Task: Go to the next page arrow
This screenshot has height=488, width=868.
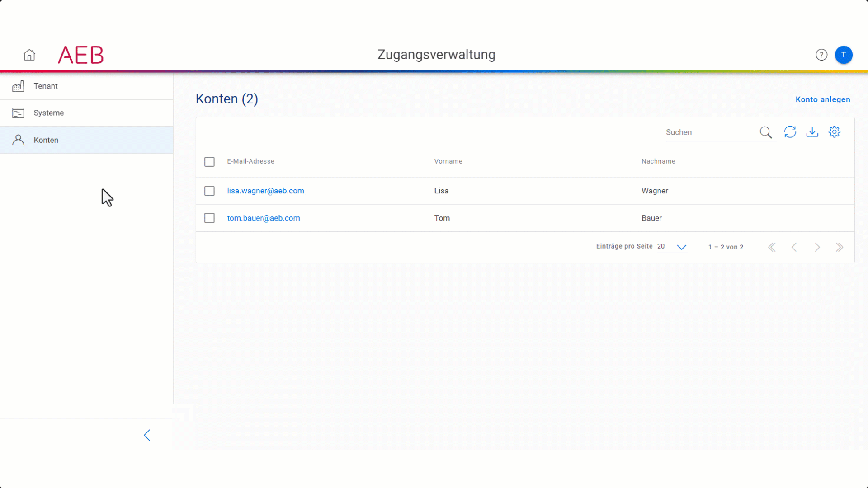Action: point(817,247)
